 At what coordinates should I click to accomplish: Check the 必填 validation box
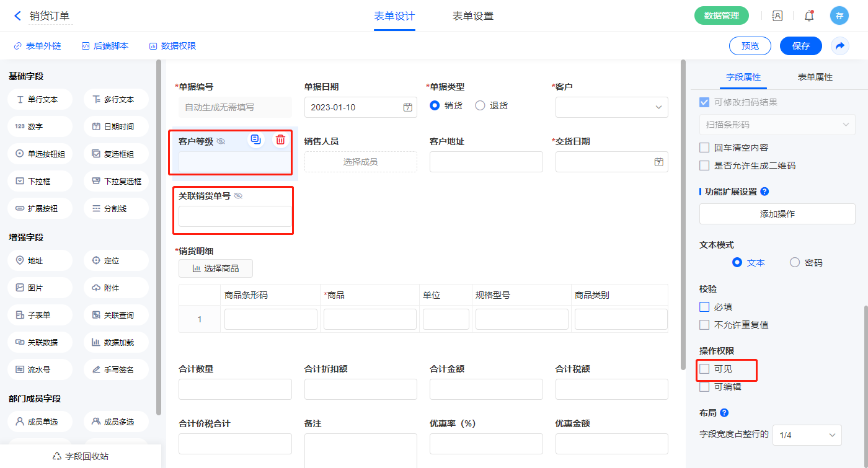pyautogui.click(x=704, y=307)
